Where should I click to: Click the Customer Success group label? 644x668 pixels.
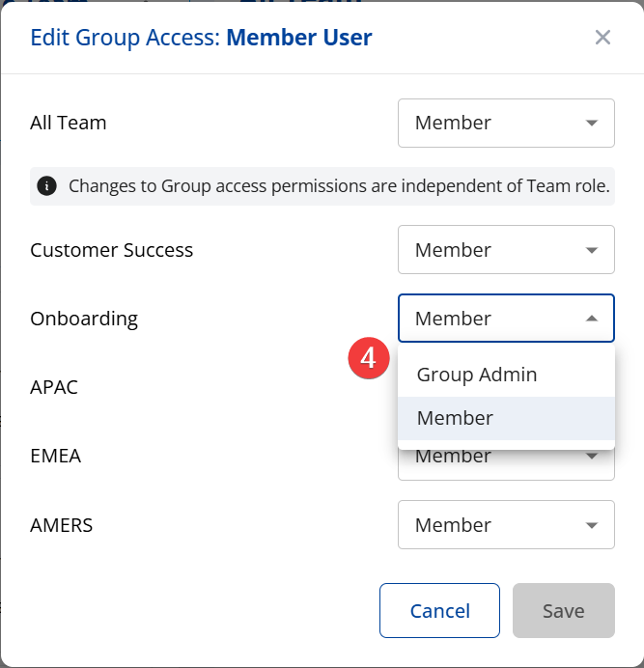click(112, 250)
